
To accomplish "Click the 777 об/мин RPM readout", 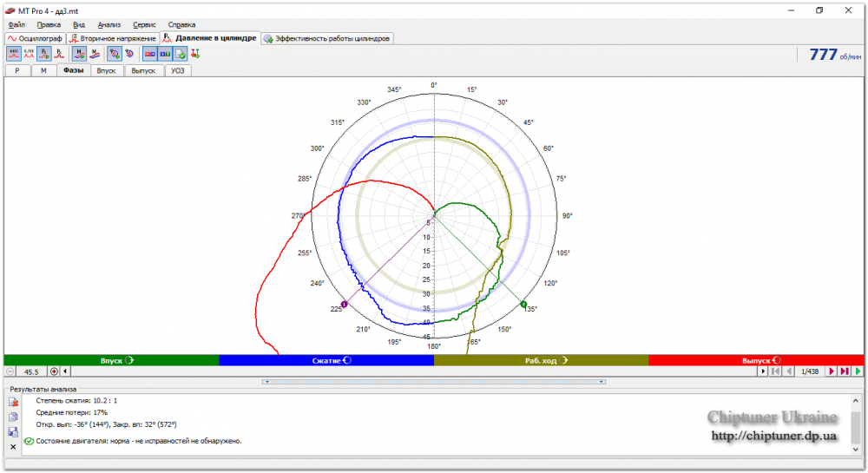I will tap(835, 54).
